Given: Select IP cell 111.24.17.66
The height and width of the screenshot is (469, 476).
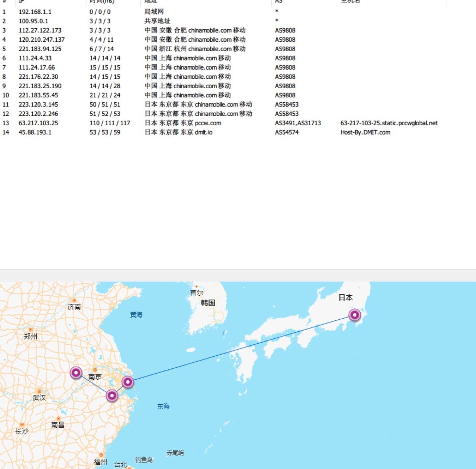Looking at the screenshot, I should pyautogui.click(x=37, y=68).
